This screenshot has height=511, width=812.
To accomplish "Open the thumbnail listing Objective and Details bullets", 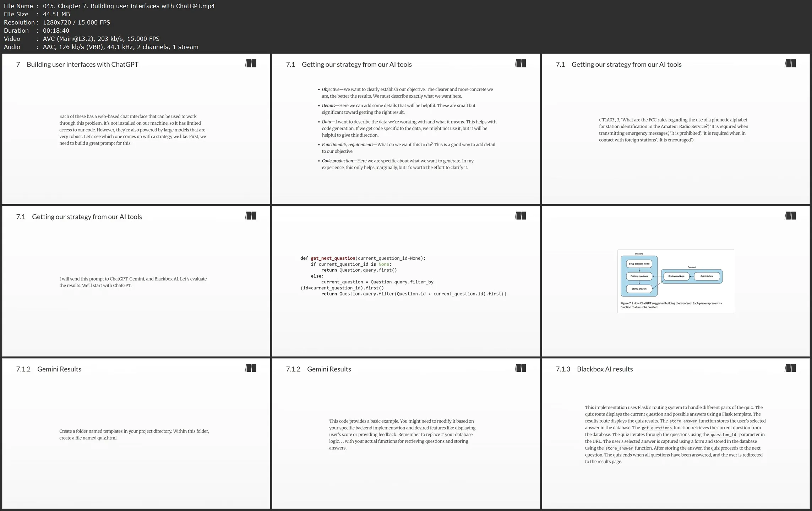I will click(406, 129).
